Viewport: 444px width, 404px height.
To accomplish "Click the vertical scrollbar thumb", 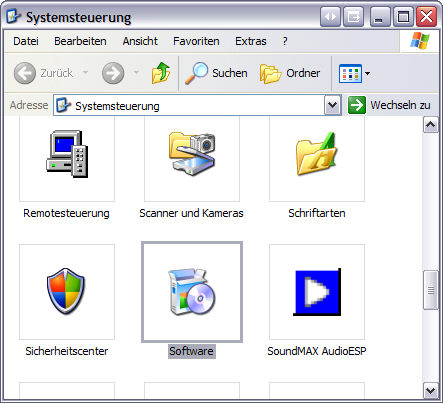I will point(430,290).
